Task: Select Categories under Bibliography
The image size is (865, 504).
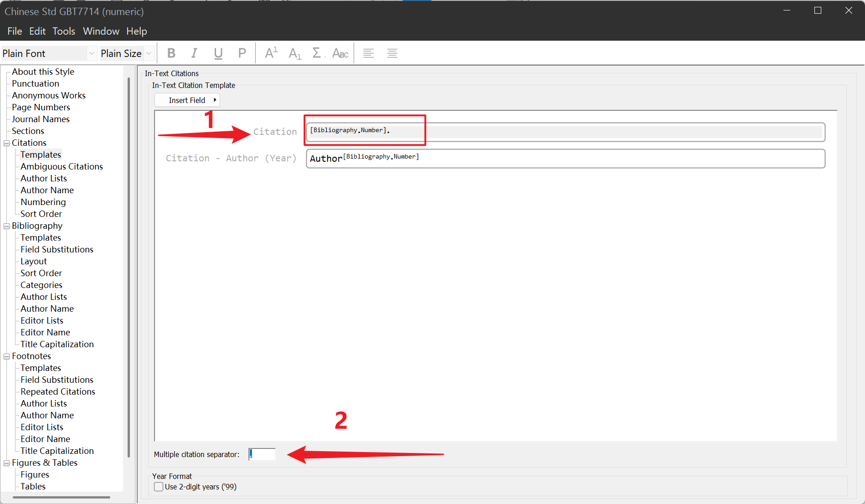Action: pyautogui.click(x=41, y=285)
